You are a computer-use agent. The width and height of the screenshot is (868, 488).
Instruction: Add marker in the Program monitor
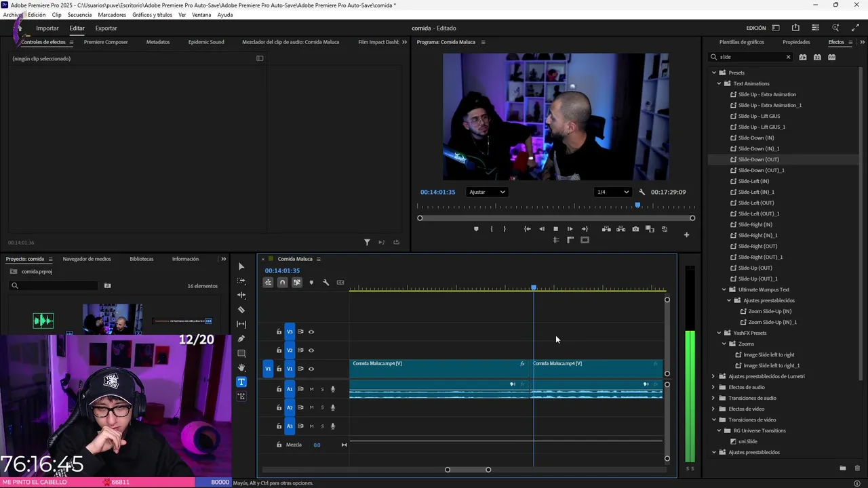(476, 229)
